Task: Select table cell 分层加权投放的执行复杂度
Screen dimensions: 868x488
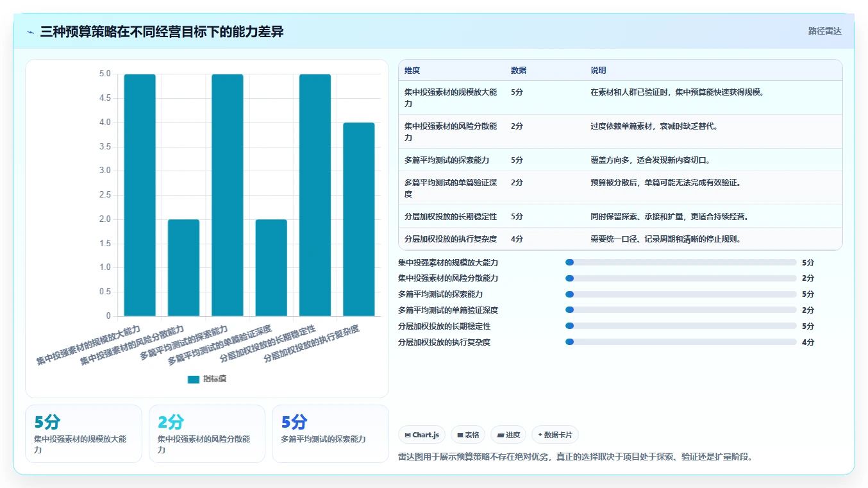Action: coord(451,239)
